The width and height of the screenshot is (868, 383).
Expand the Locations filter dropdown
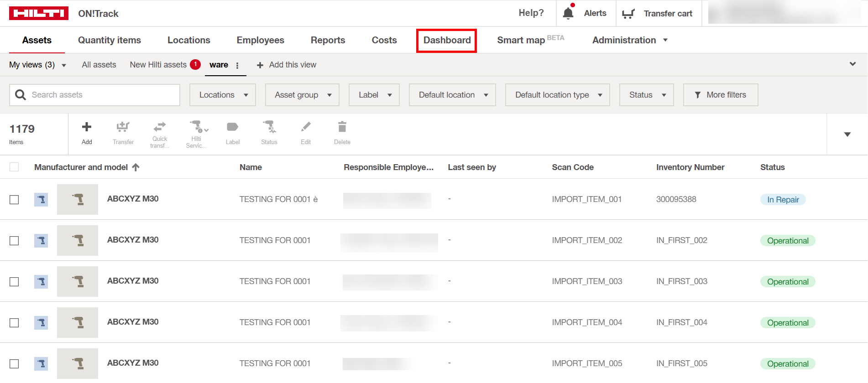tap(223, 95)
